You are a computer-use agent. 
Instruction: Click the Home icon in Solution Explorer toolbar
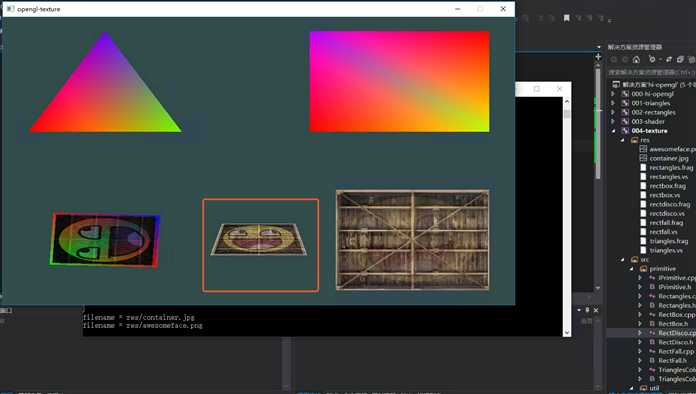pos(636,59)
